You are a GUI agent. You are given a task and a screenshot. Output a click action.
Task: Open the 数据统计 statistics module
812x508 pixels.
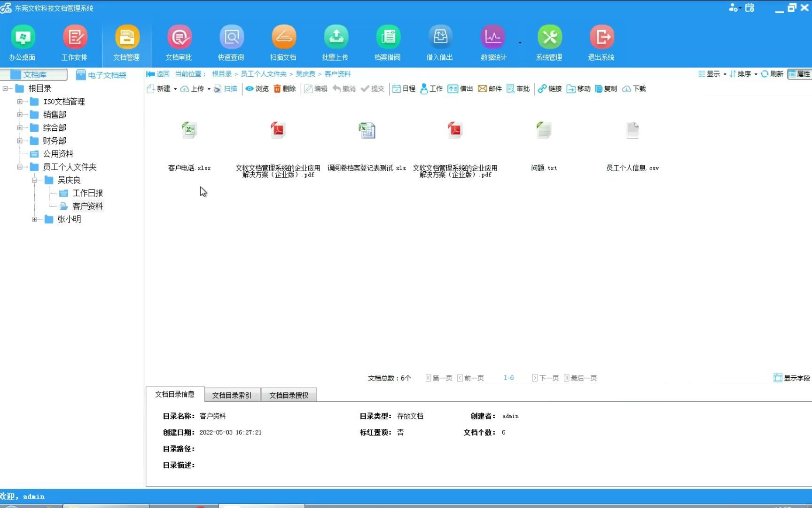pyautogui.click(x=492, y=42)
